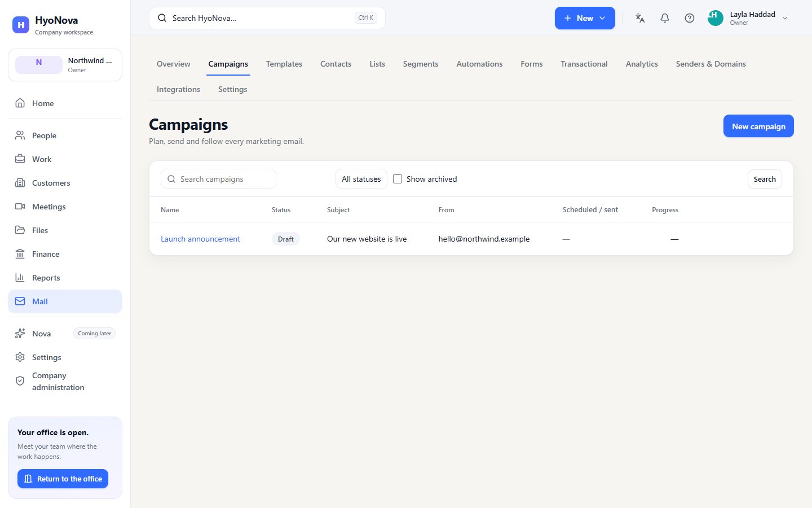
Task: Click the Finance bank icon
Action: (20, 254)
